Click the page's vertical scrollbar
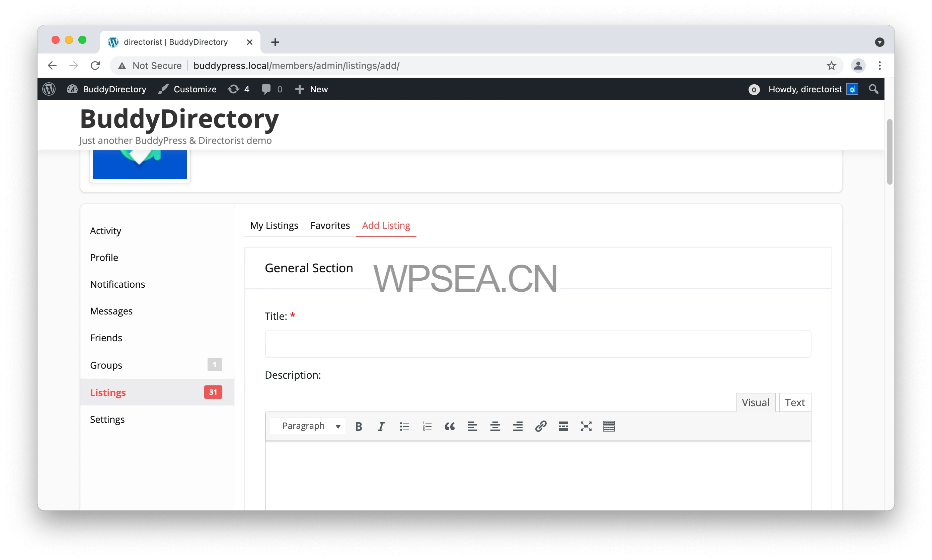 click(x=889, y=152)
